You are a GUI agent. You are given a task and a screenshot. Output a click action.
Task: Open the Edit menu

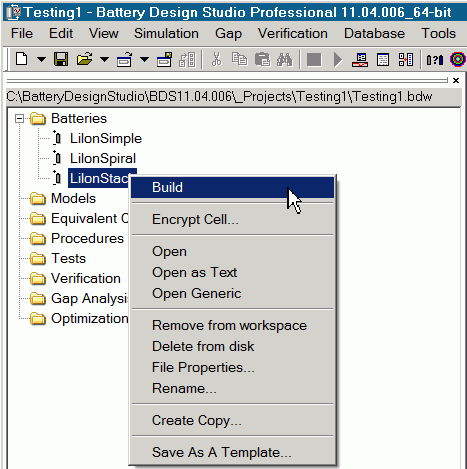61,33
